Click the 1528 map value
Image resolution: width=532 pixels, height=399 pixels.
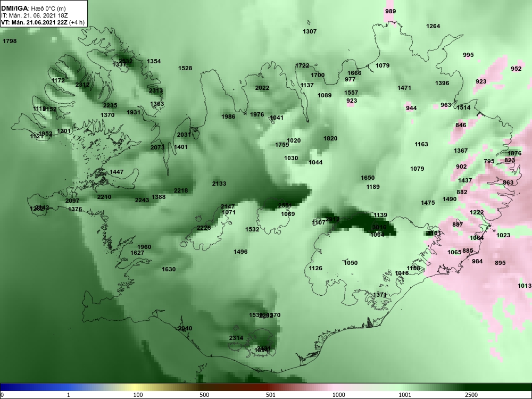tap(185, 68)
